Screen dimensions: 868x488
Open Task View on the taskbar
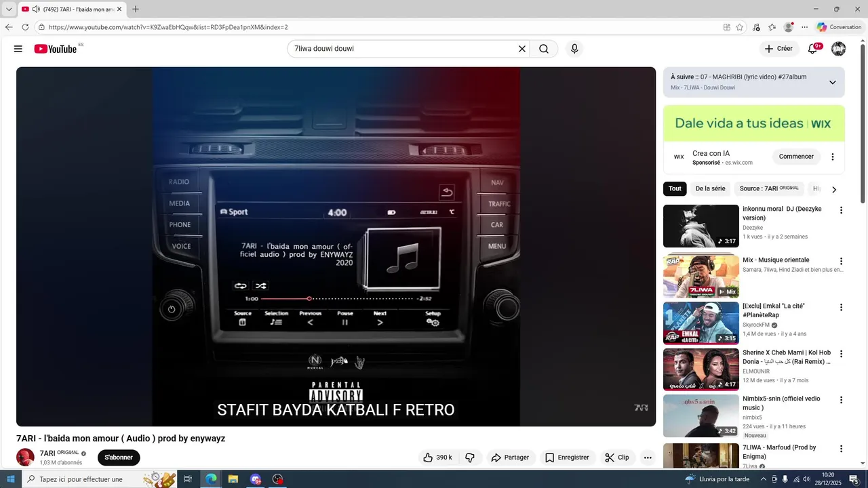pos(188,479)
